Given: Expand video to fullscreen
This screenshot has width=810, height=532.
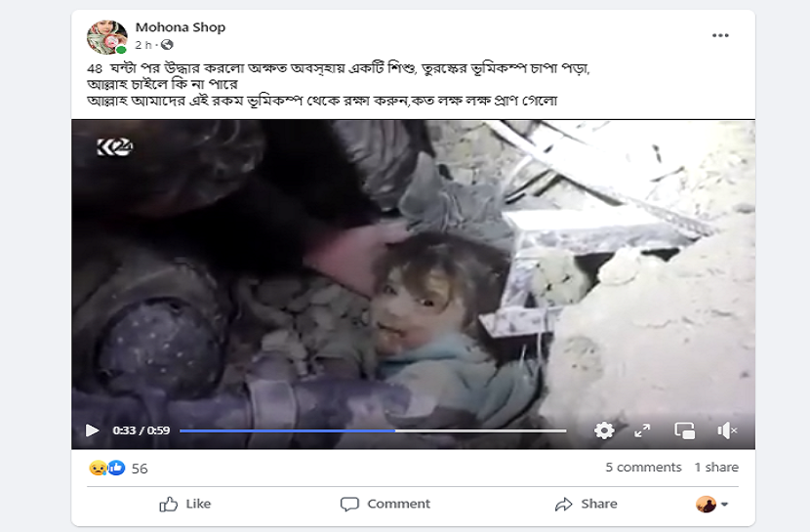Looking at the screenshot, I should [x=642, y=430].
